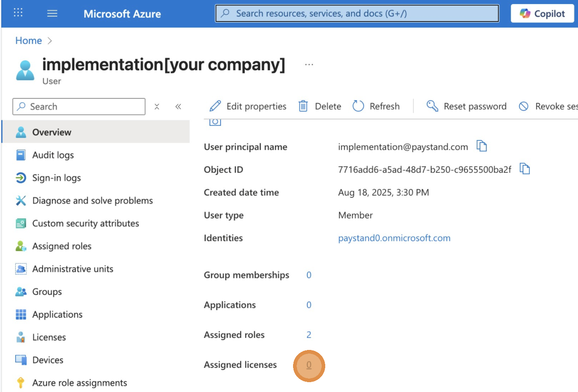Click Refresh in the toolbar
The image size is (578, 392).
376,107
